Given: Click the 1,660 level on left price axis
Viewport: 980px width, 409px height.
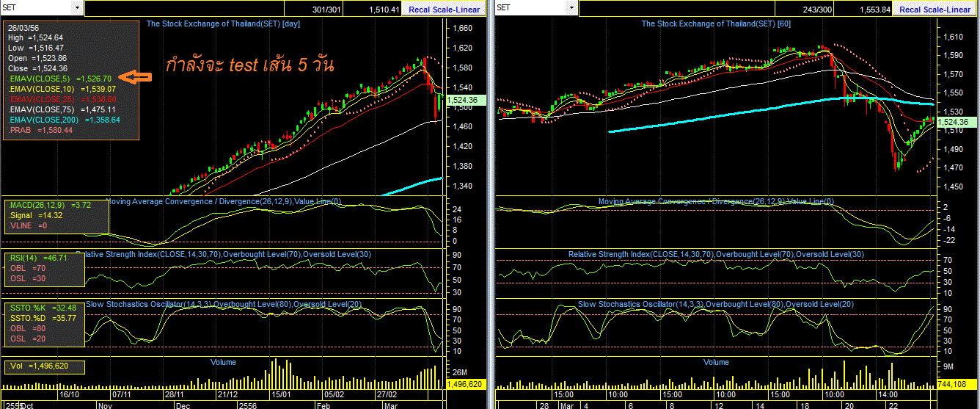Looking at the screenshot, I should (x=462, y=28).
